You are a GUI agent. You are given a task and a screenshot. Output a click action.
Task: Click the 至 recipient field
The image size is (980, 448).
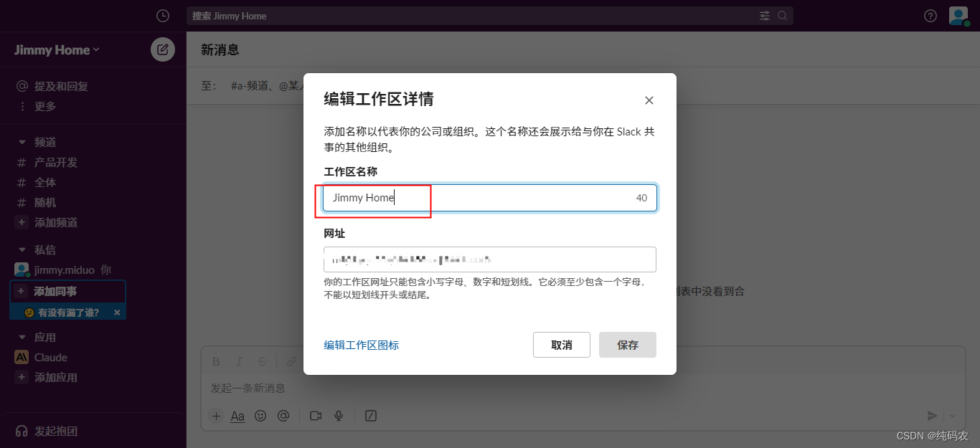583,86
